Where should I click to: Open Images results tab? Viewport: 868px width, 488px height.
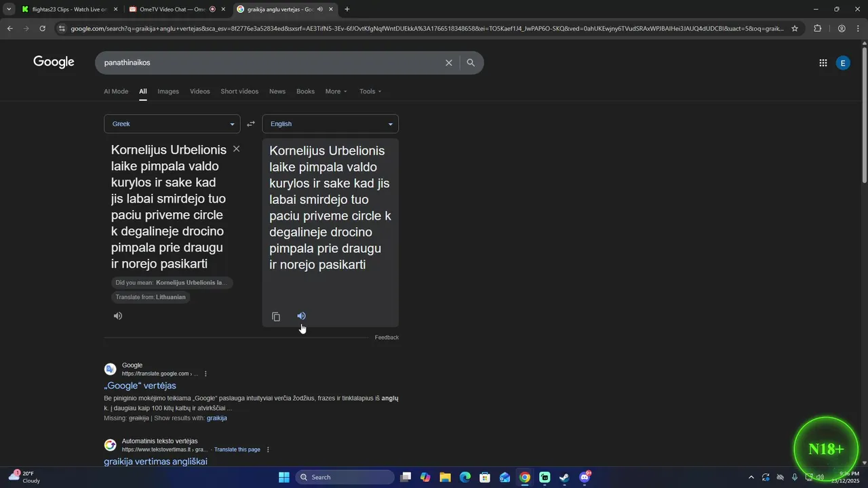click(x=168, y=91)
